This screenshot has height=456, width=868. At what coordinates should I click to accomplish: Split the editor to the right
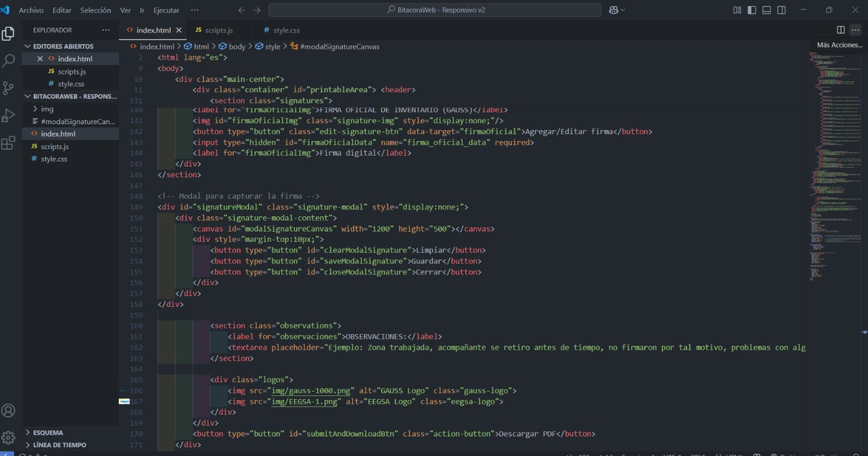(x=841, y=30)
